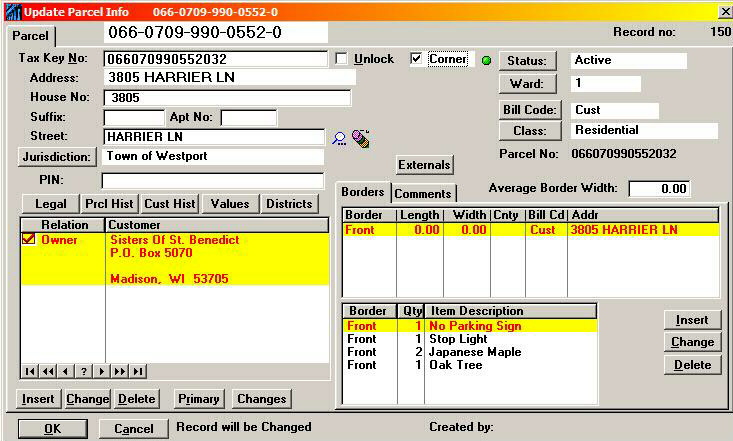Jump to first customer record arrow

point(30,371)
